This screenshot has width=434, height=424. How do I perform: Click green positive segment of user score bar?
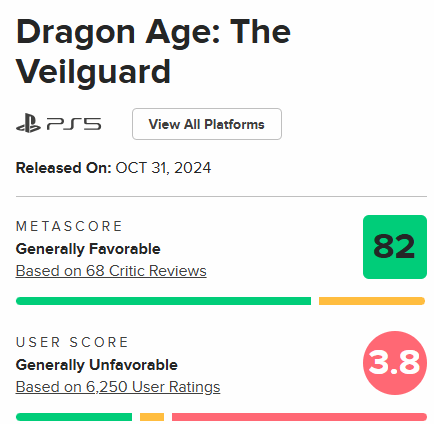click(x=74, y=417)
